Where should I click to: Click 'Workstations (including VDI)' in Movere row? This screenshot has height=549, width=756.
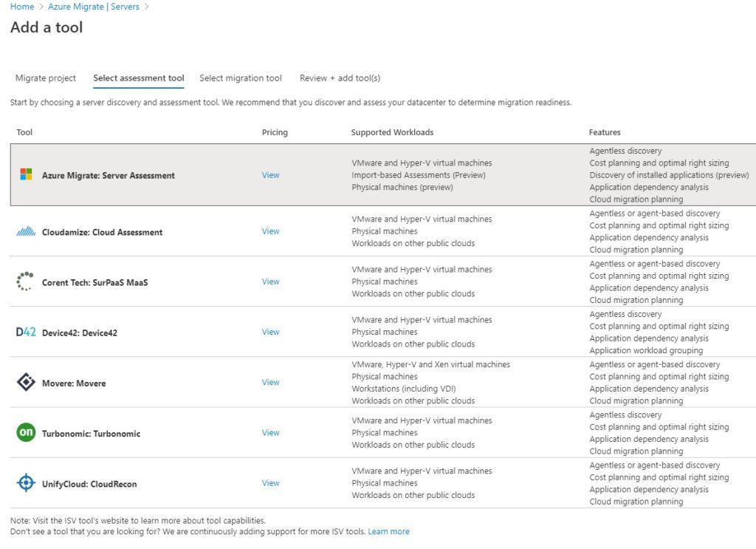tap(404, 389)
